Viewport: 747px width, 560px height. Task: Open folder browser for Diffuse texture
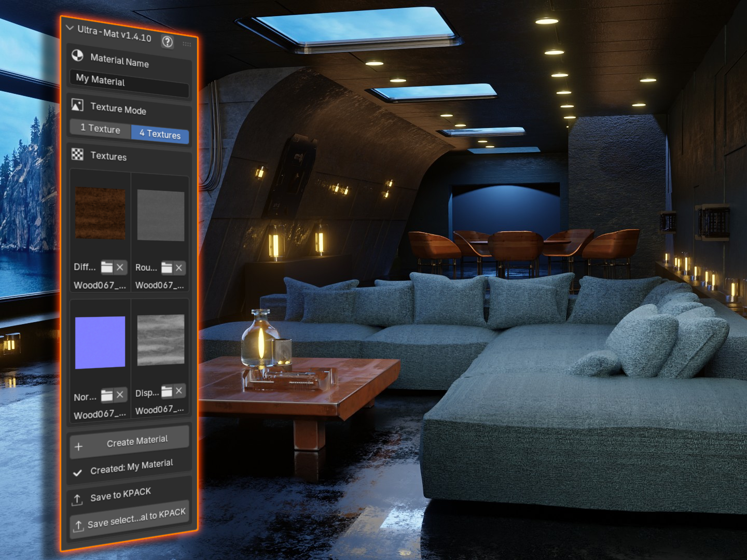(x=107, y=267)
